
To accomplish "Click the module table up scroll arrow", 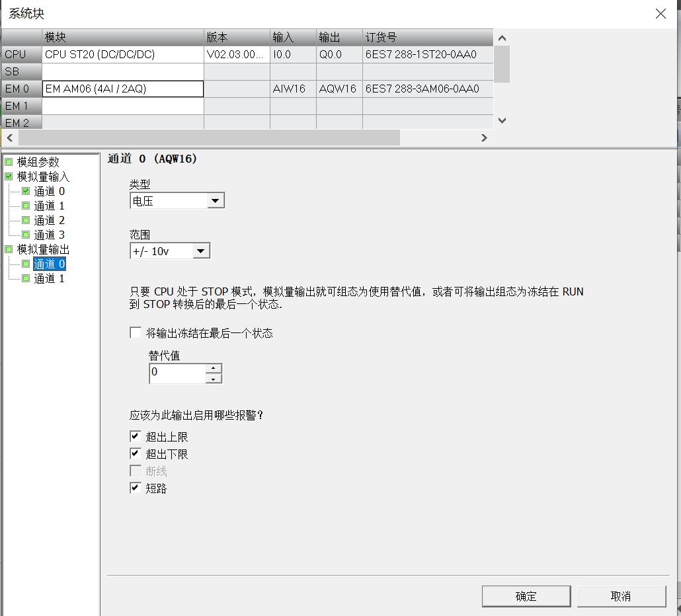I will pos(502,38).
